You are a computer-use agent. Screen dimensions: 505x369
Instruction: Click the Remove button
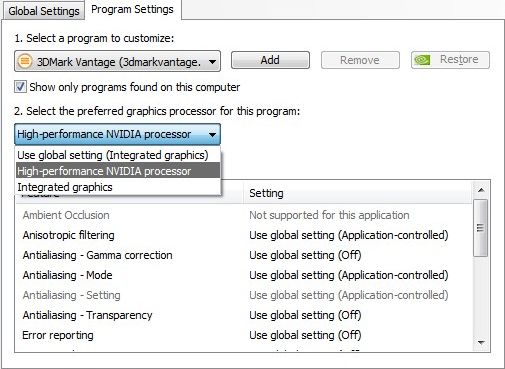[360, 60]
